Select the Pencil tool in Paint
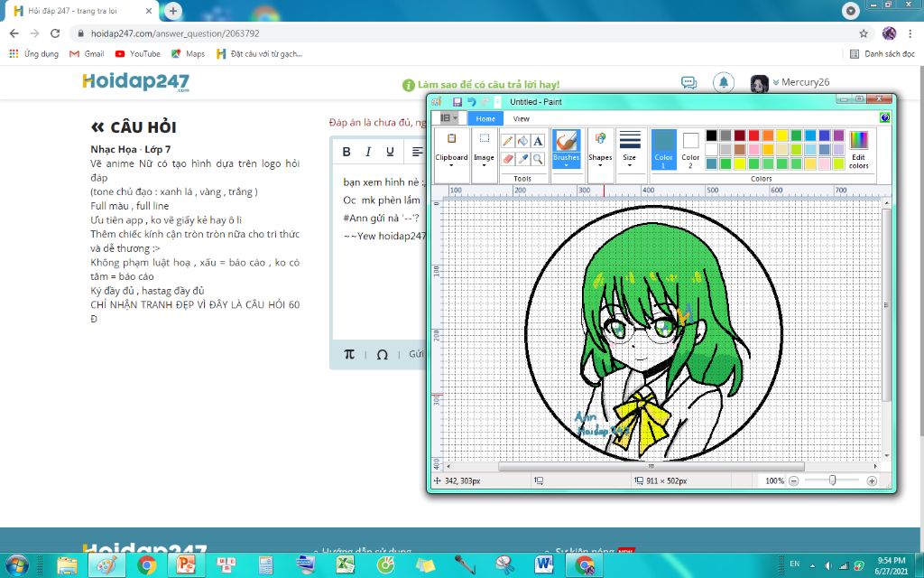The height and width of the screenshot is (578, 924). (x=506, y=139)
